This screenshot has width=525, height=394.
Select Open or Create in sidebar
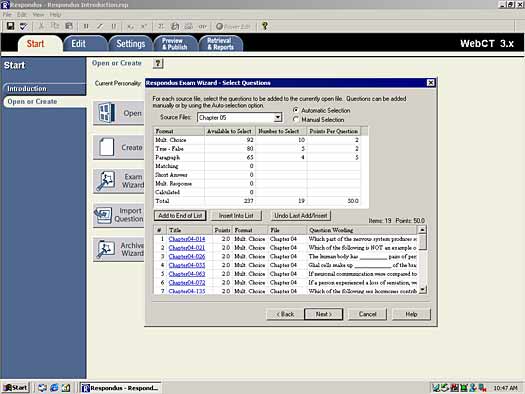[x=44, y=101]
